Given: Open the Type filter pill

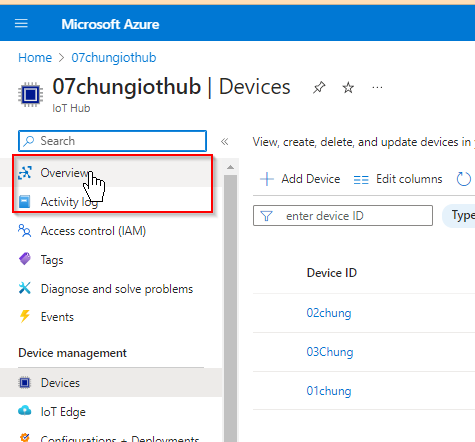Looking at the screenshot, I should tap(459, 216).
